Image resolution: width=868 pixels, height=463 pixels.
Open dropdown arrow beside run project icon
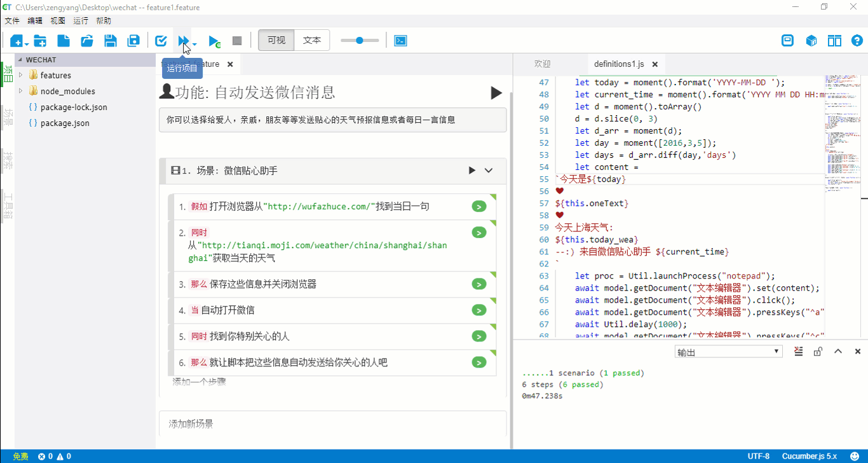point(194,44)
